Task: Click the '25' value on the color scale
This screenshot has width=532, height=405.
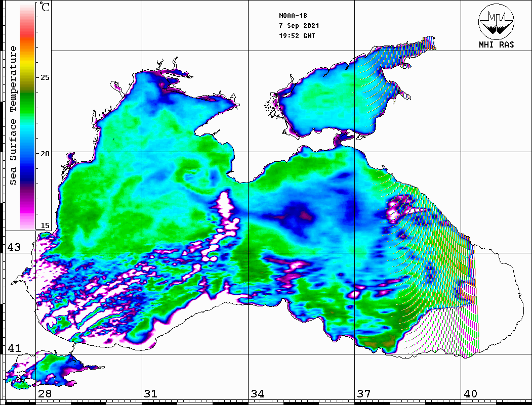Action: point(45,77)
